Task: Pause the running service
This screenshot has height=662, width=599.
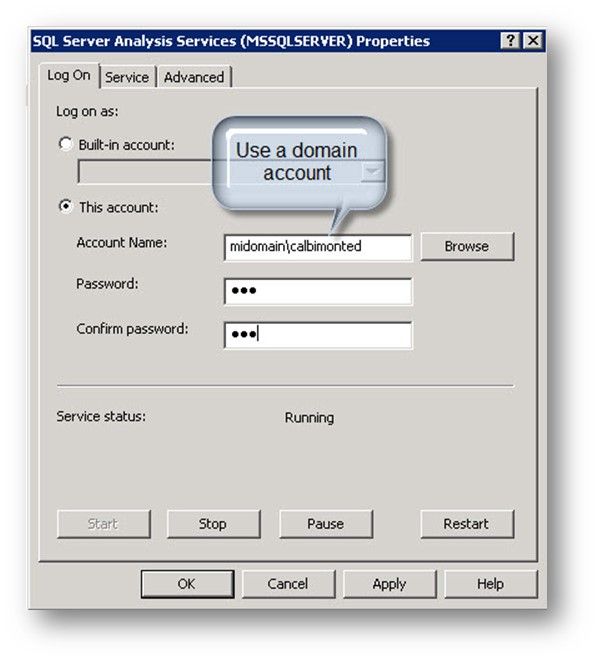Action: [x=326, y=524]
